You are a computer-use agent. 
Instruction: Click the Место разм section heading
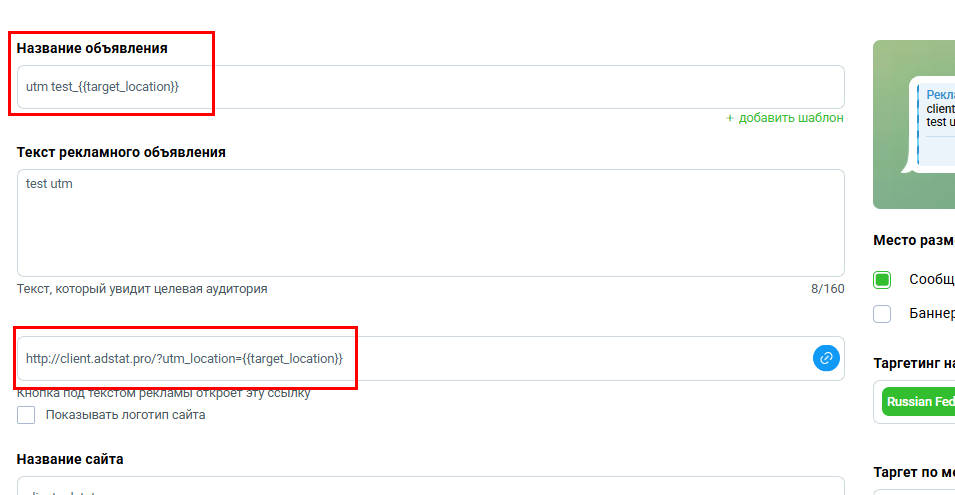[914, 240]
